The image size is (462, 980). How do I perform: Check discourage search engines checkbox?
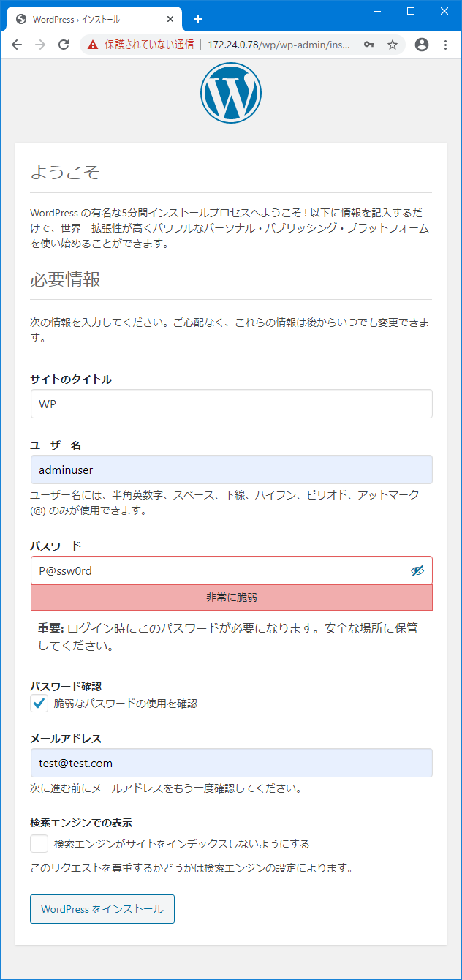pyautogui.click(x=39, y=844)
